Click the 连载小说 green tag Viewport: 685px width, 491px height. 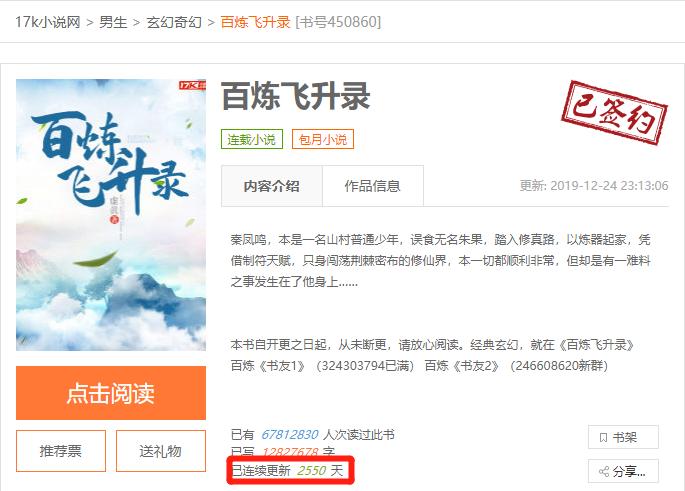click(252, 139)
